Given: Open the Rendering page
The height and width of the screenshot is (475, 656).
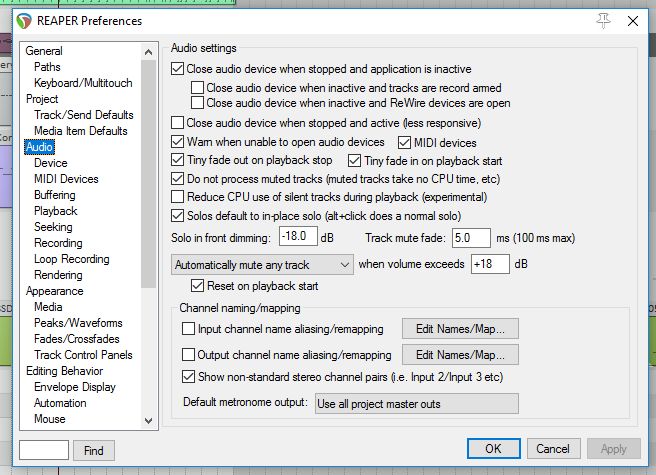Looking at the screenshot, I should (58, 275).
